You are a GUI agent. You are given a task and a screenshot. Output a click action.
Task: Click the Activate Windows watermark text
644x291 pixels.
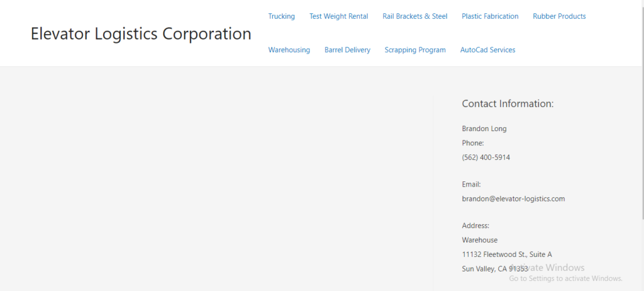pyautogui.click(x=547, y=268)
